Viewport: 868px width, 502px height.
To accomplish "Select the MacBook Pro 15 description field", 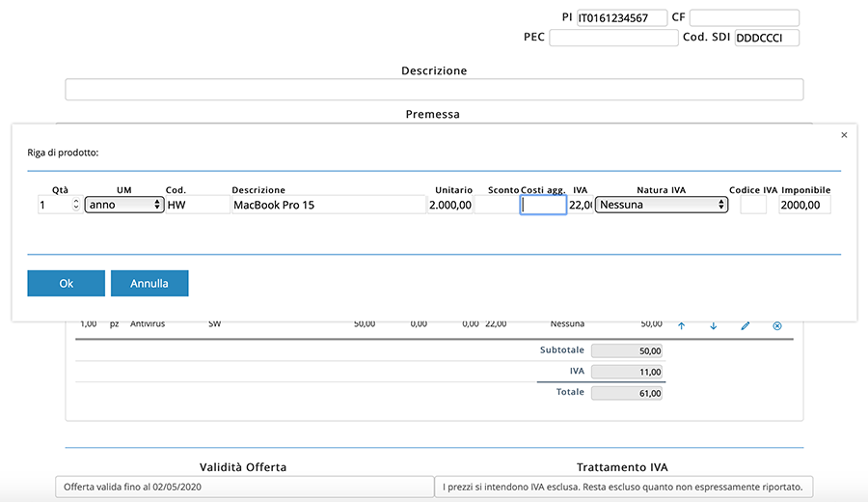I will [x=328, y=205].
